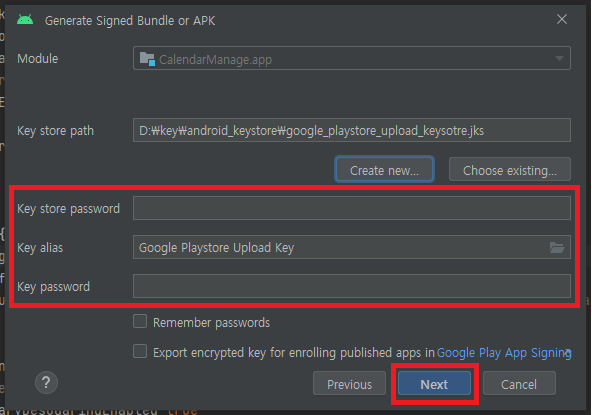Close the Generate Signed Bundle dialog
Screen dimensions: 592x415
[x=561, y=19]
